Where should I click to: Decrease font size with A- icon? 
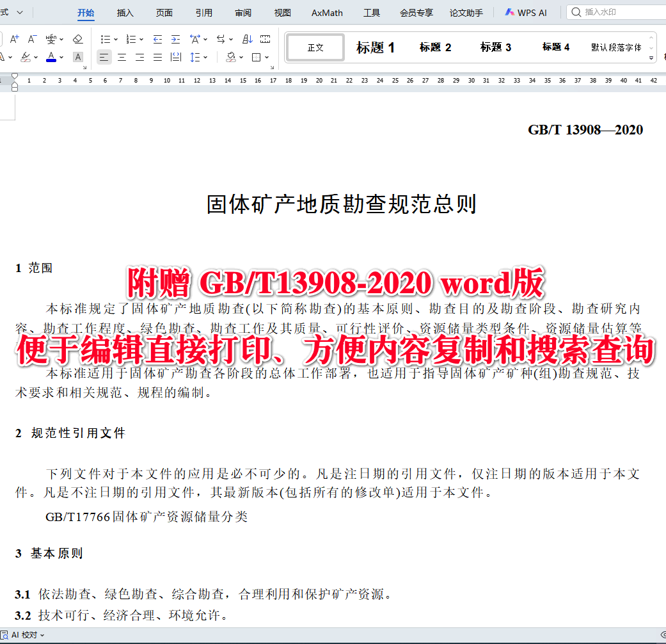point(32,39)
